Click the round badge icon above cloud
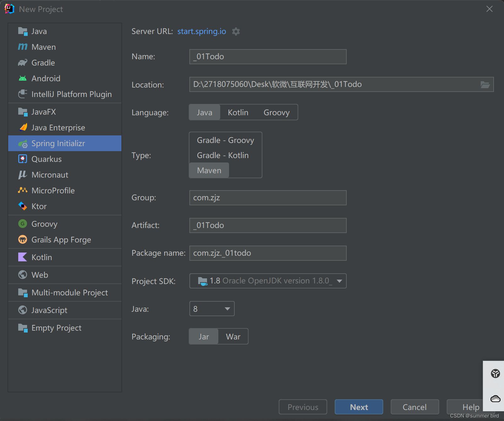This screenshot has height=421, width=504. 496,374
